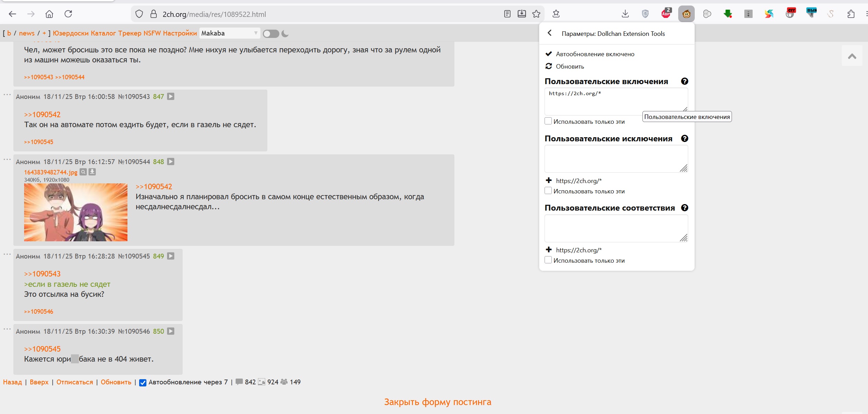Go back using the panel's left chevron

(x=549, y=33)
